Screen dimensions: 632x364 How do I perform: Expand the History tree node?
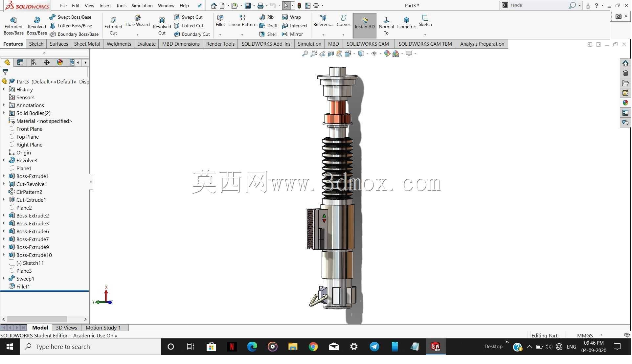pyautogui.click(x=4, y=89)
